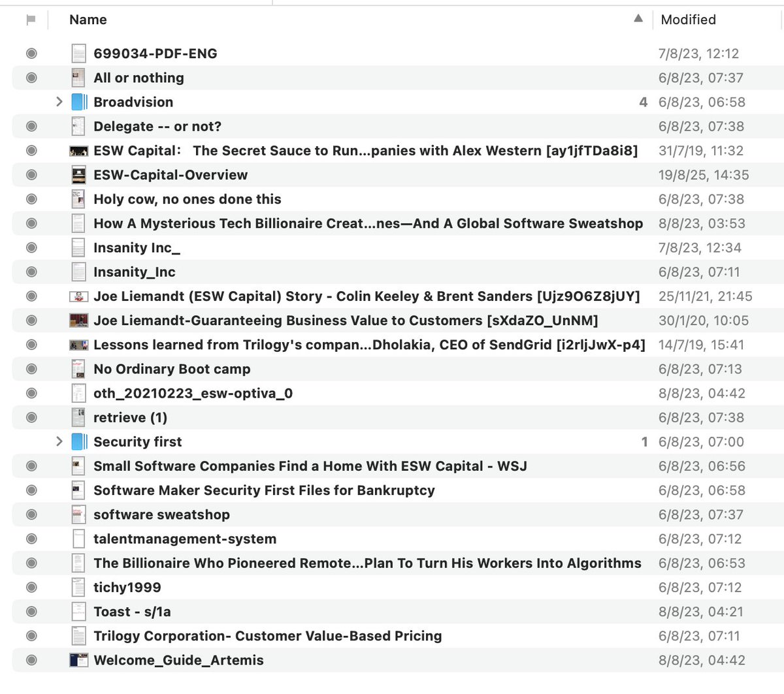Click the icon for Small Software Companies Find a Home
Viewport: 784px width, 694px height.
[78, 466]
